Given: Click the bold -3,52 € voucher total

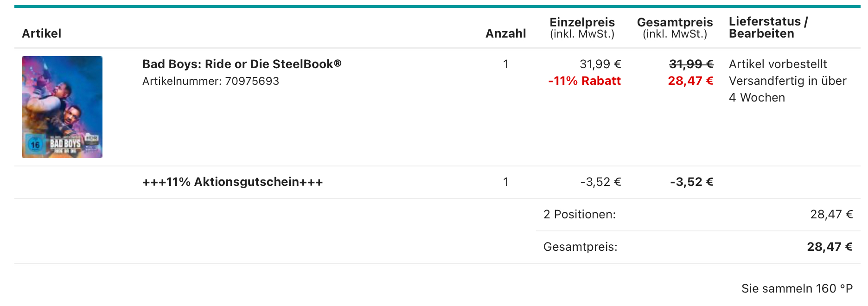Looking at the screenshot, I should 691,182.
